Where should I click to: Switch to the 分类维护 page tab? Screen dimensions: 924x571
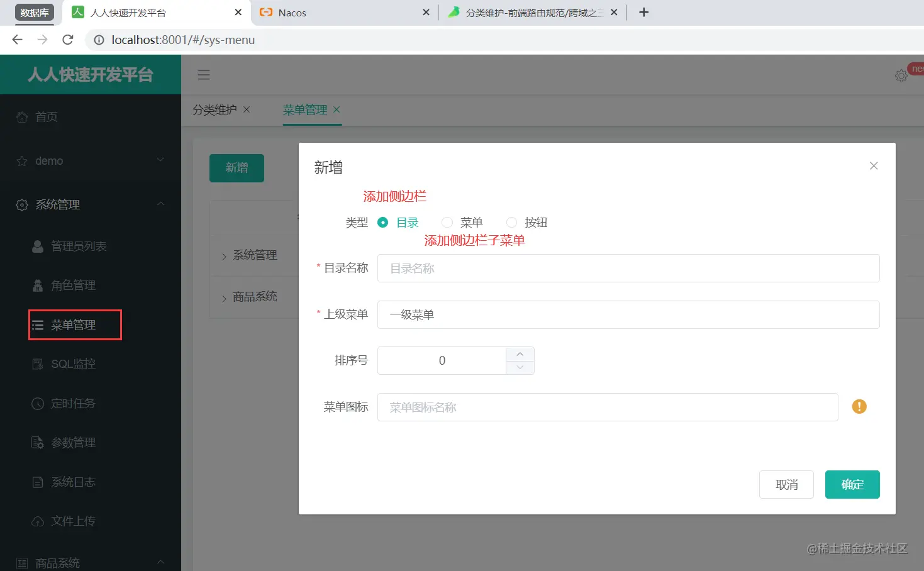(x=214, y=109)
